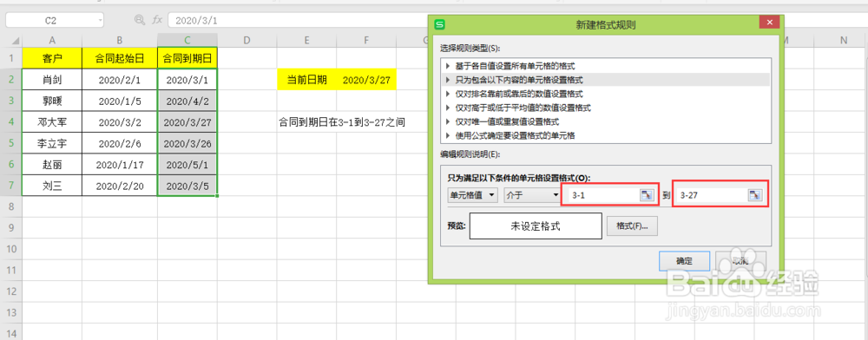Click the 格式(F)... button
This screenshot has width=868, height=340.
[x=632, y=226]
